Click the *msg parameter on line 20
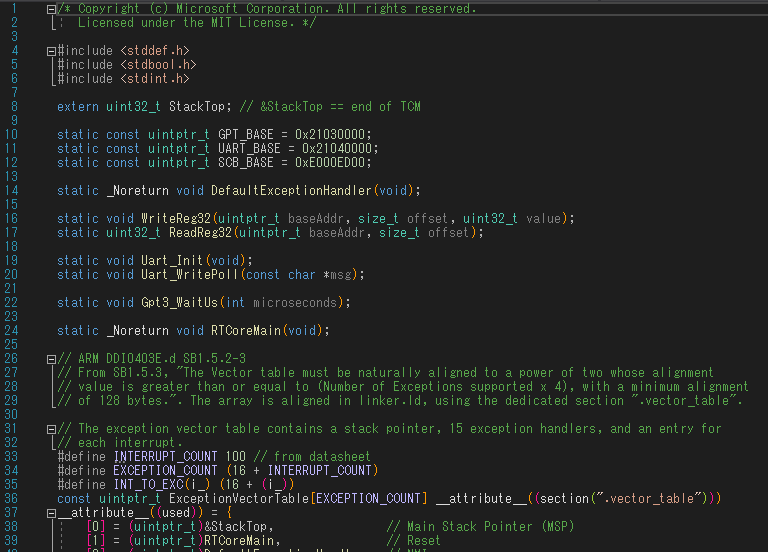Viewport: 768px width, 552px height. click(337, 275)
